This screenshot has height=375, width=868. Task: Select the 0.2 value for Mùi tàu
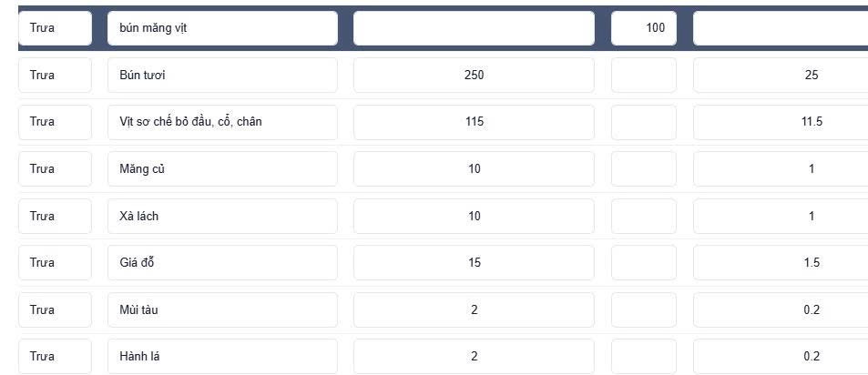[781, 309]
